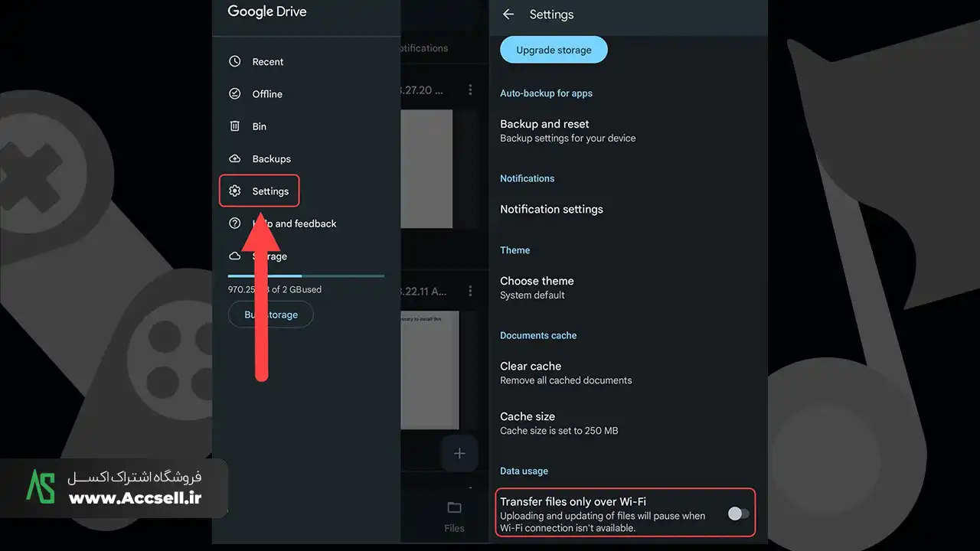The width and height of the screenshot is (980, 551).
Task: Click the Documents cache heading
Action: [538, 335]
